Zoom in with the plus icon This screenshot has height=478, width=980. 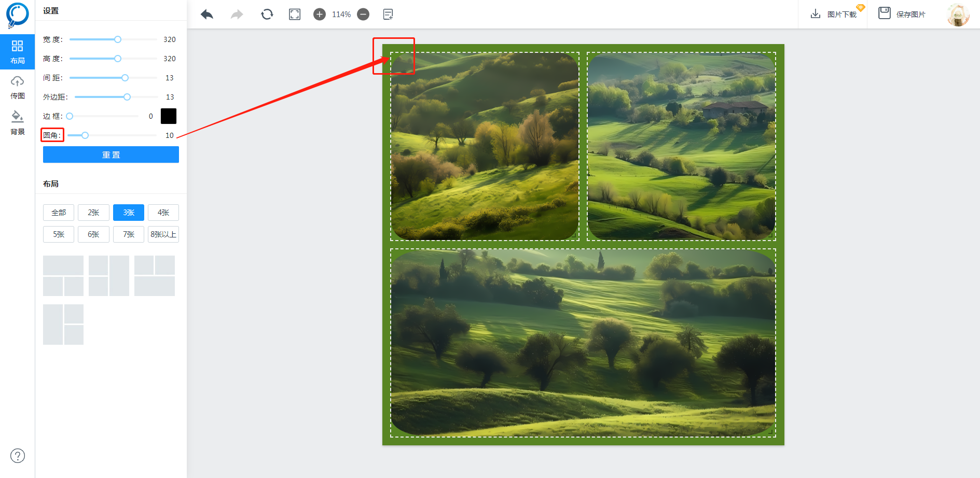coord(320,15)
